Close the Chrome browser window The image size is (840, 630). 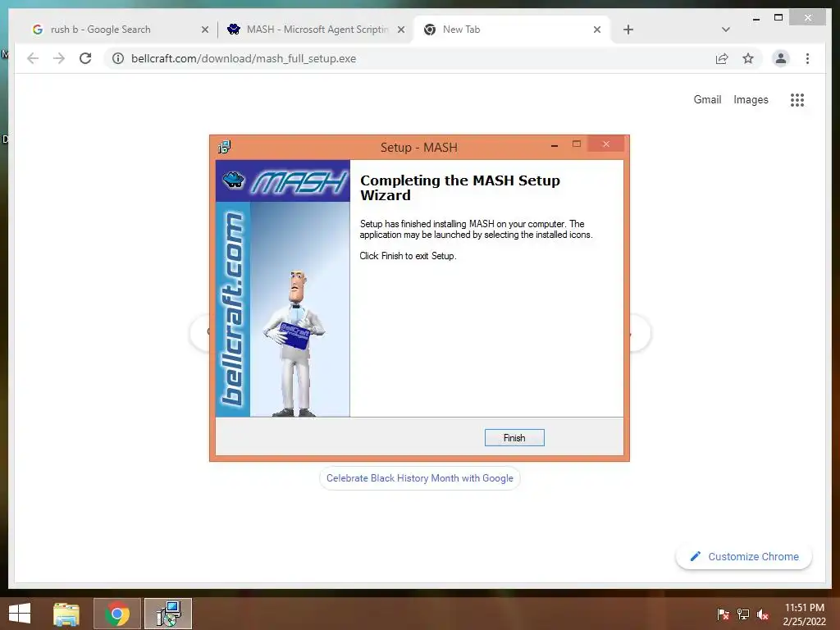(808, 18)
